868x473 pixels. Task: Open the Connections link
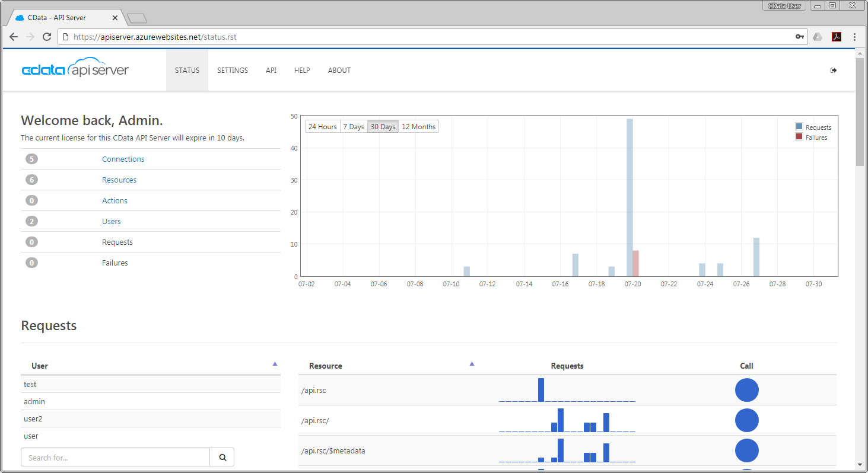click(123, 159)
